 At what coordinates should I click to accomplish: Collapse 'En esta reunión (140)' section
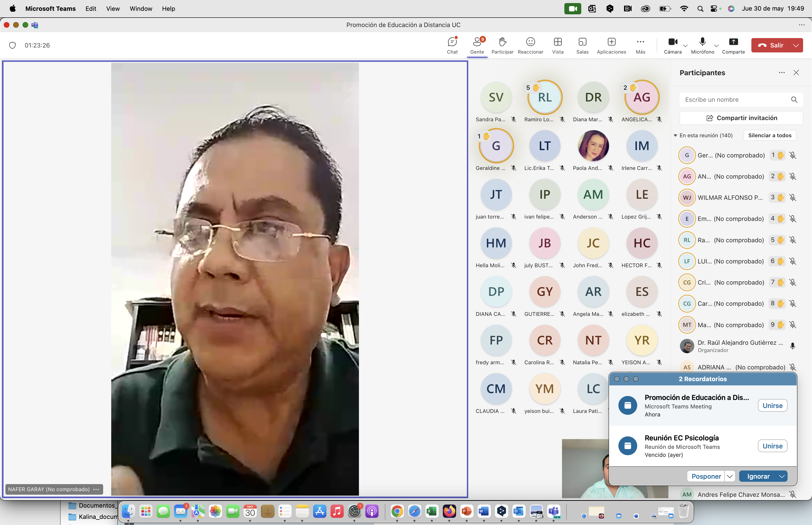click(x=675, y=135)
